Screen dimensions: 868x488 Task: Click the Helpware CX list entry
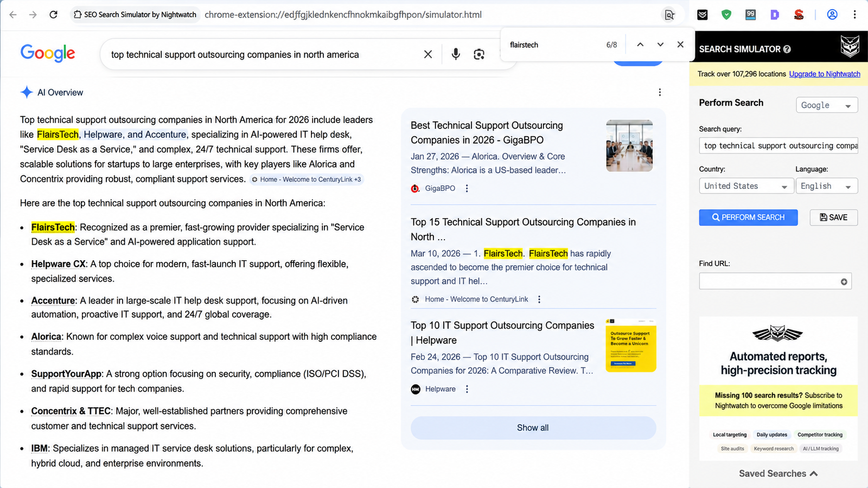click(x=59, y=264)
